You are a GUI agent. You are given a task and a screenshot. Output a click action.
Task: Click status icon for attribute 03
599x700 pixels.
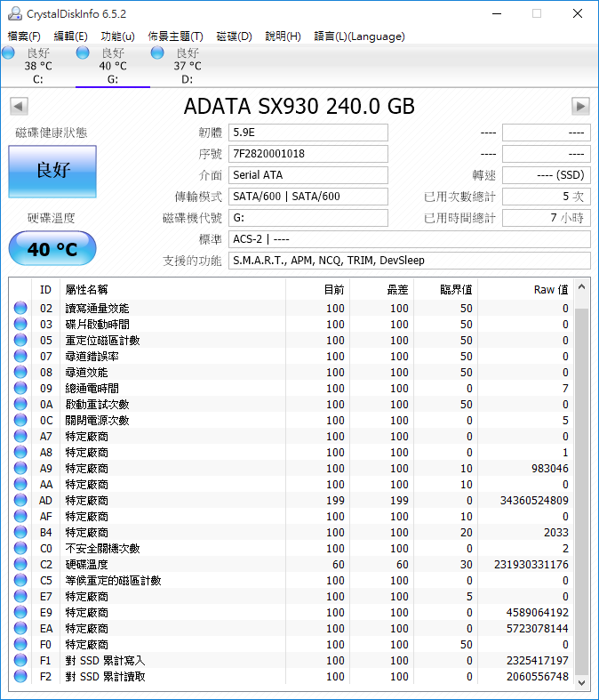(20, 324)
